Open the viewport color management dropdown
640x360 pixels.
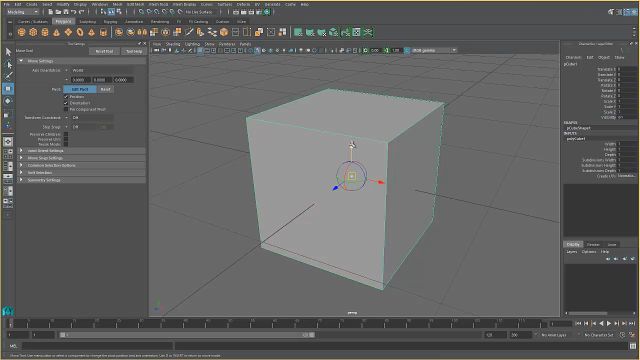(433, 50)
